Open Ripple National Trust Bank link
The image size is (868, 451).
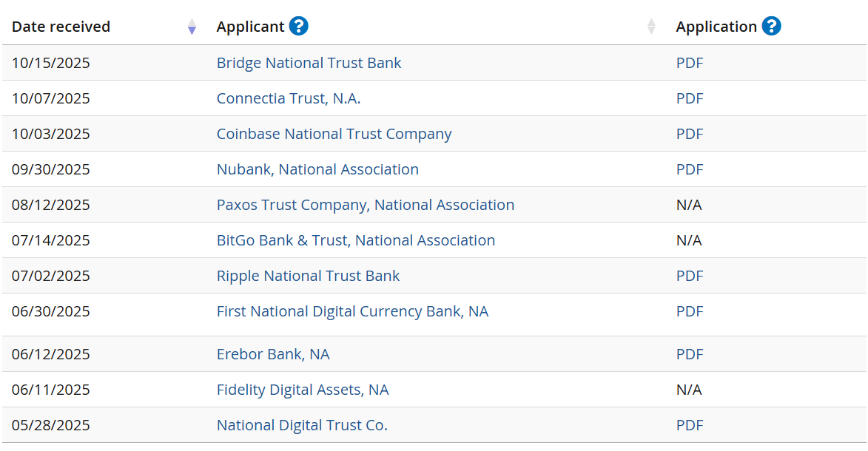[308, 276]
